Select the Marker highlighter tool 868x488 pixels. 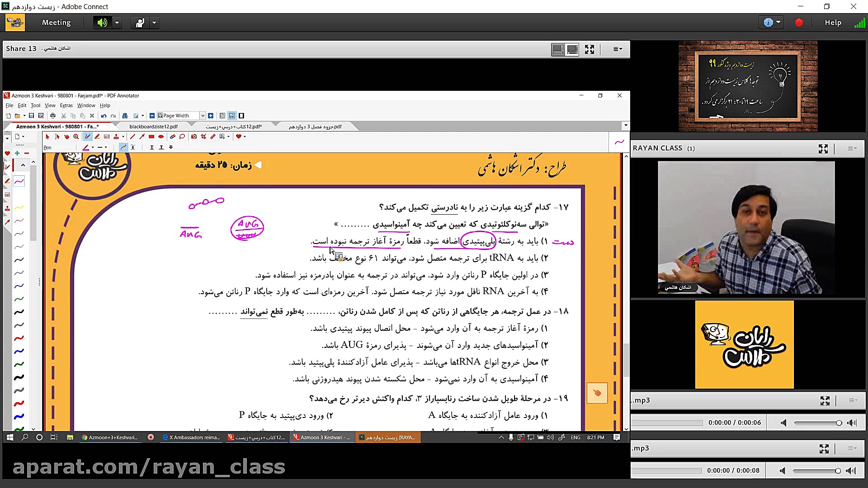97,136
